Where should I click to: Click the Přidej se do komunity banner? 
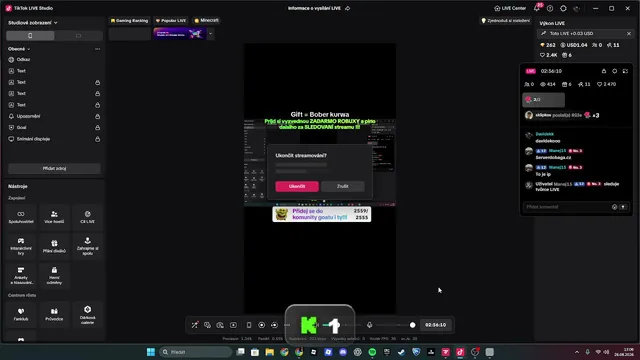tap(322, 214)
